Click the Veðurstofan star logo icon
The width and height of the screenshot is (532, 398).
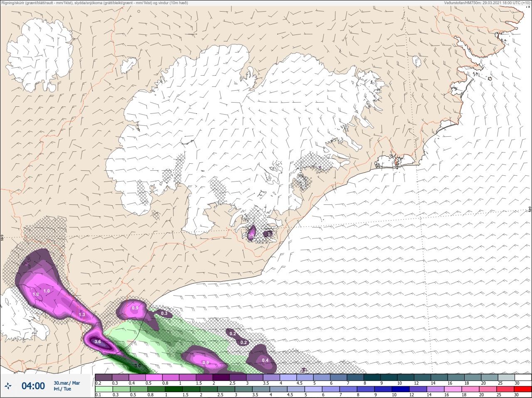[x=7, y=386]
